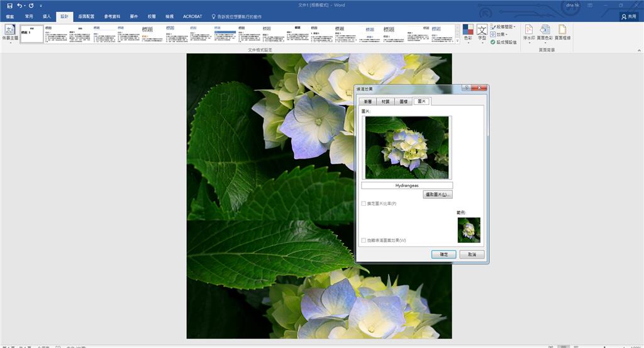Toggle the rotate fill effect with shape checkbox

click(364, 240)
